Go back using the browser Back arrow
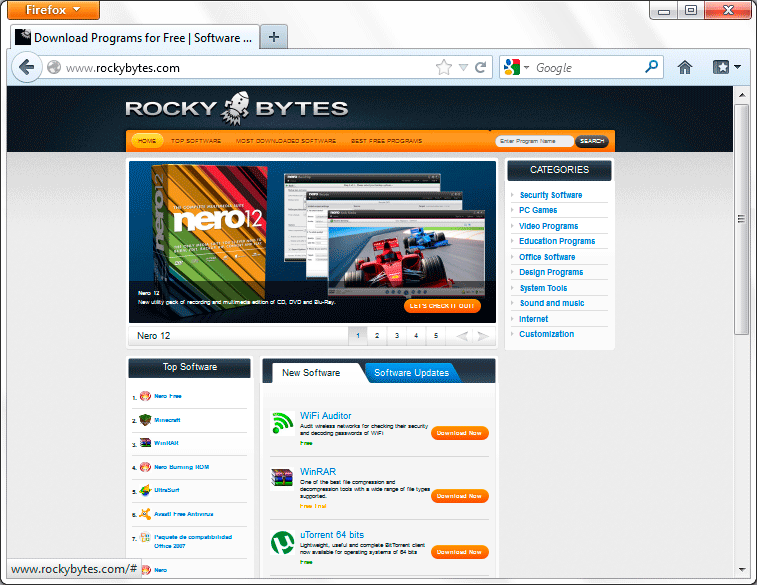The height and width of the screenshot is (585, 757). (x=27, y=67)
